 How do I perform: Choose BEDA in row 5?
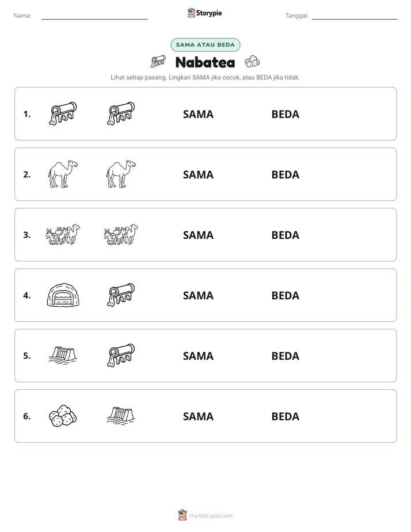point(286,356)
